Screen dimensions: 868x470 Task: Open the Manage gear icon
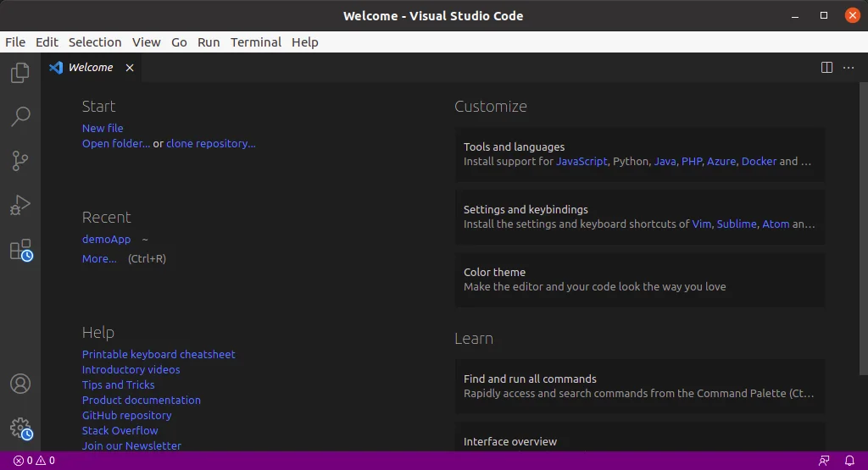pos(20,428)
